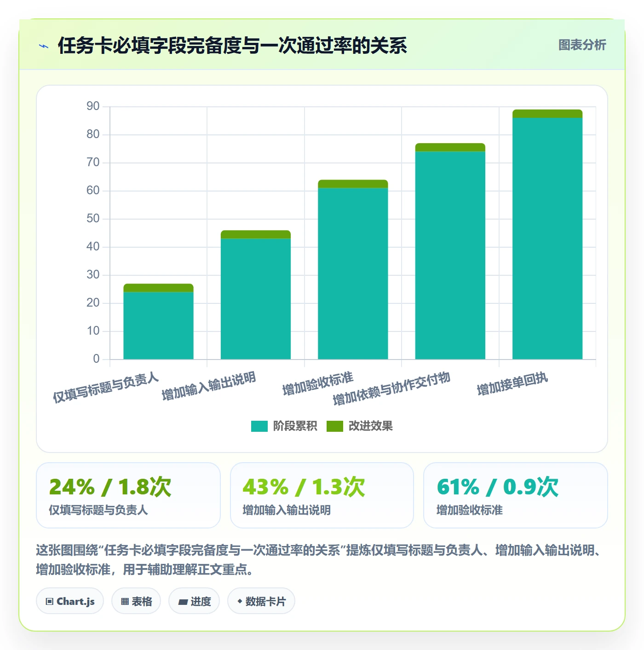The height and width of the screenshot is (650, 644).
Task: Click the x-axis label 增加依赖与协作交付物
Action: [x=391, y=389]
